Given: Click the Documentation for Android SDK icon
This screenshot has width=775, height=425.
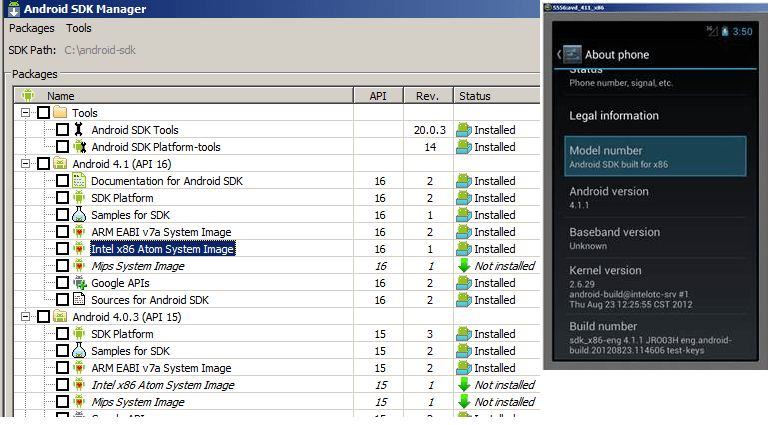Looking at the screenshot, I should click(79, 181).
